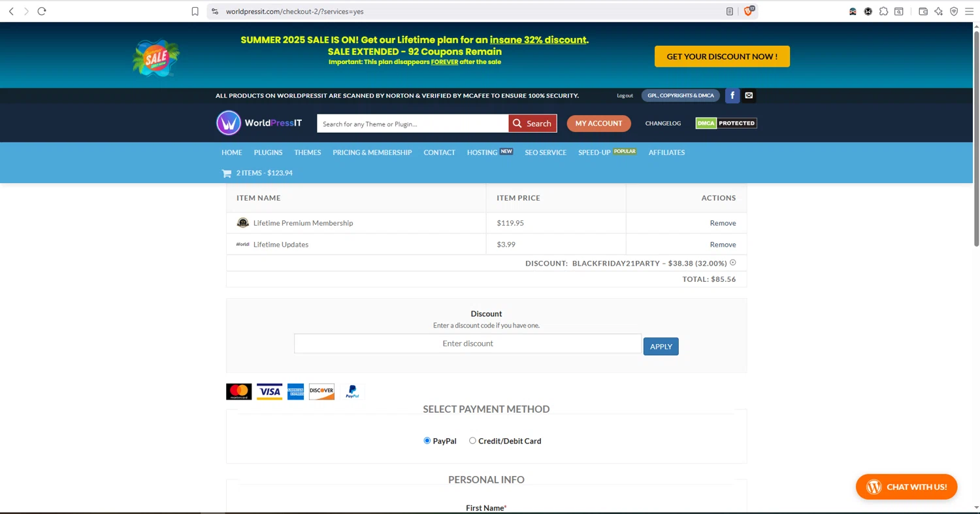980x514 pixels.
Task: Click the Discover card logo
Action: coord(321,392)
